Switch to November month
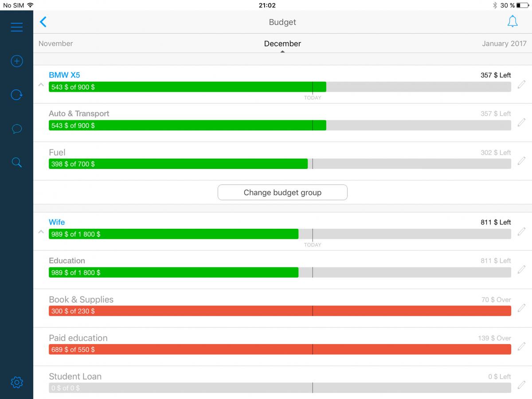This screenshot has height=399, width=532. click(55, 43)
